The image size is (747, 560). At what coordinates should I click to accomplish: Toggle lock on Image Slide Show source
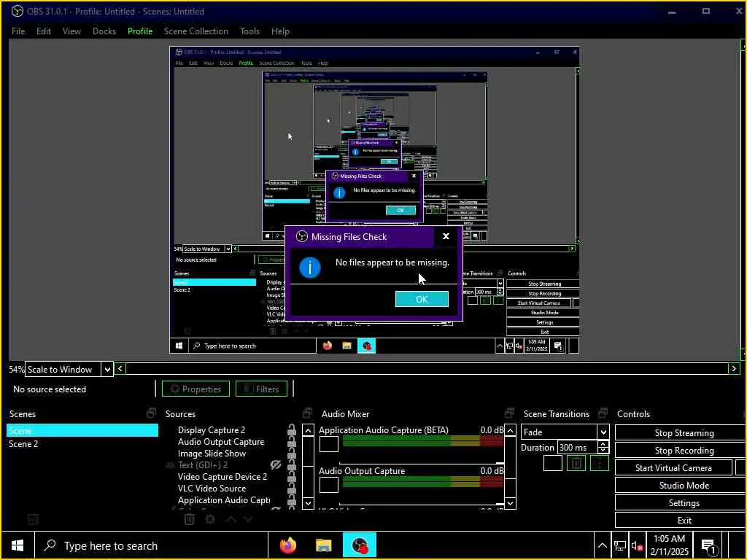292,454
